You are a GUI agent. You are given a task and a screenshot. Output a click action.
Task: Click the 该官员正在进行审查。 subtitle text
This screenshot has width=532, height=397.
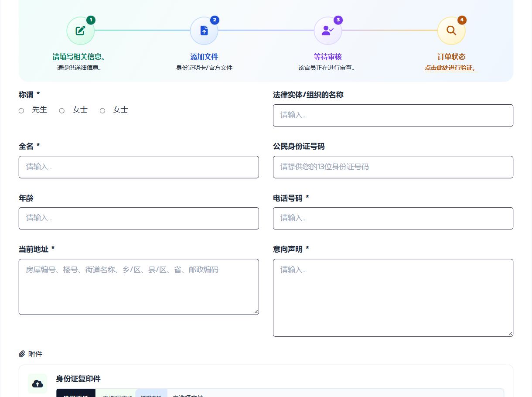pyautogui.click(x=328, y=68)
